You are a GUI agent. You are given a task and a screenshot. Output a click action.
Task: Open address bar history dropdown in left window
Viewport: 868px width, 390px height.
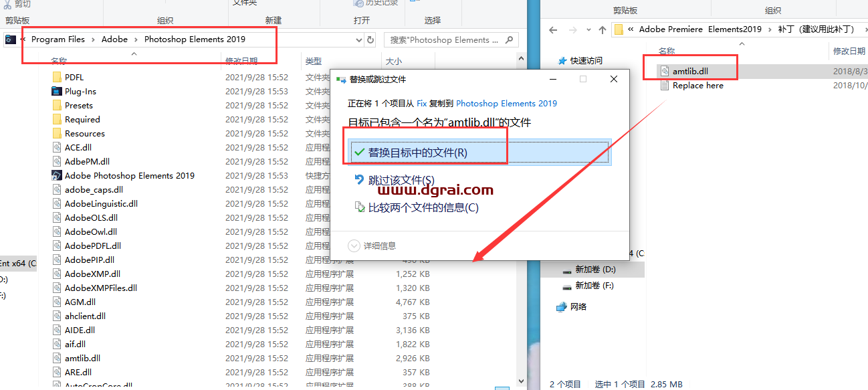tap(360, 39)
